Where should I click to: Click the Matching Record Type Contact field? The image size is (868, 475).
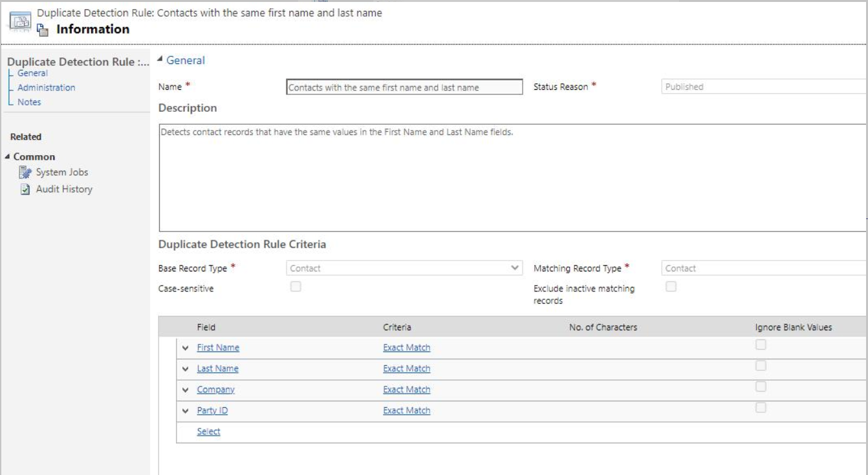[x=764, y=268]
